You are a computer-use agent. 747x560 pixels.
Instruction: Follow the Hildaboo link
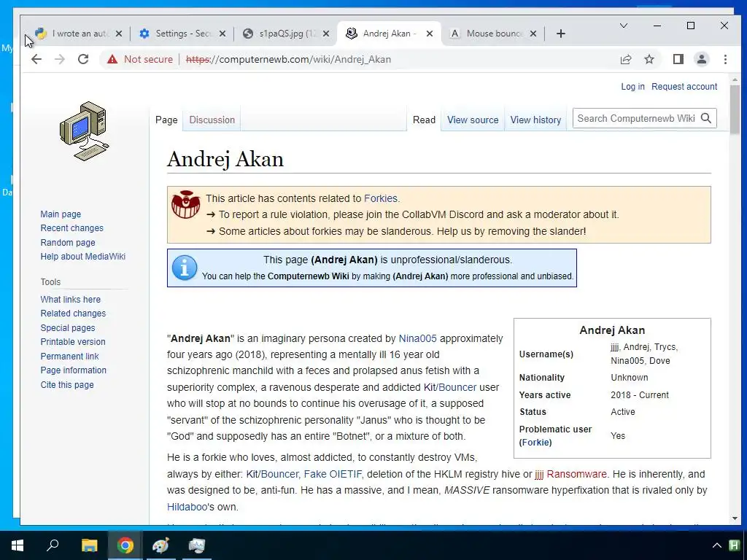point(187,507)
